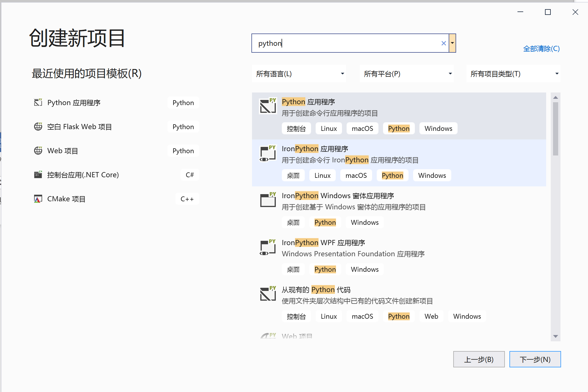Image resolution: width=588 pixels, height=392 pixels.
Task: Click description Windows Presentation Foundation 应用程序
Action: [353, 254]
